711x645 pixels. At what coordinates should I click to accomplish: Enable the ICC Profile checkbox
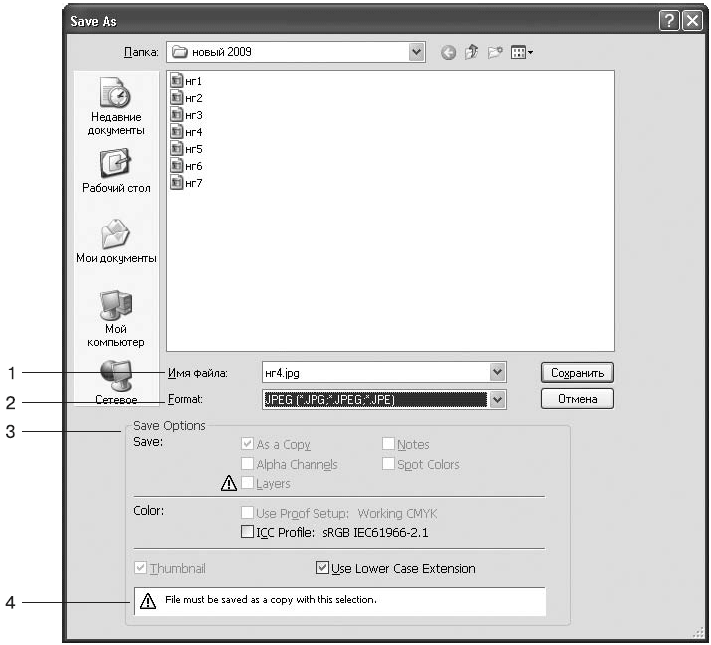(x=247, y=533)
